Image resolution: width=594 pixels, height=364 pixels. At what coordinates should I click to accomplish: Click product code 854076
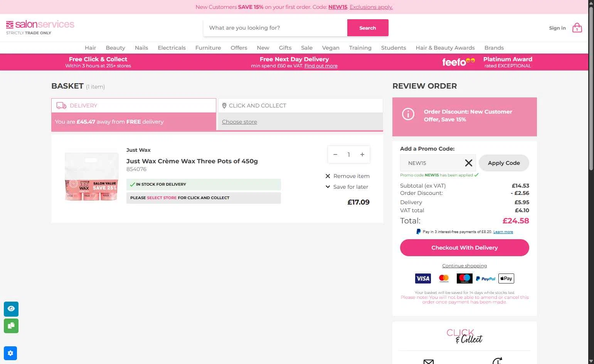click(x=136, y=169)
